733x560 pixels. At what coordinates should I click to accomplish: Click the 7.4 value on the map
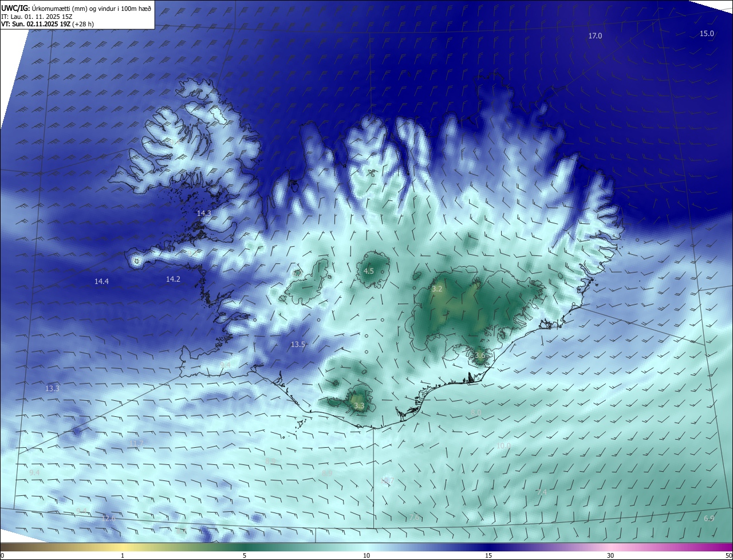tap(541, 492)
